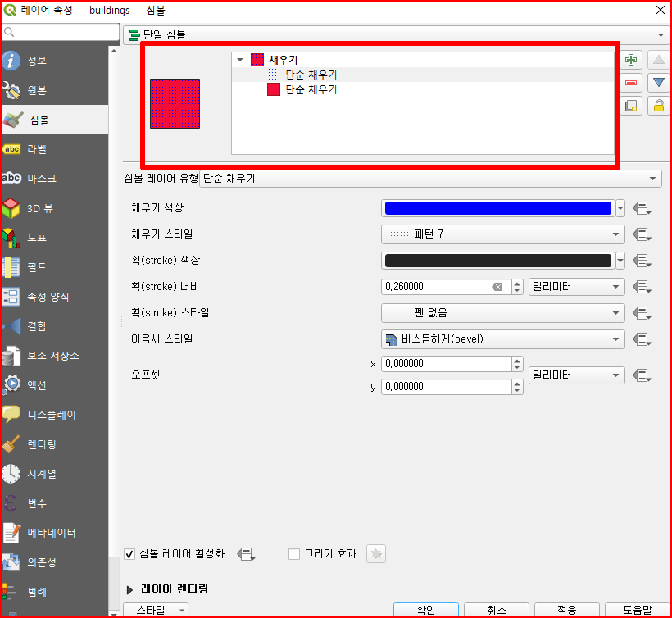The height and width of the screenshot is (618, 672).
Task: Open the 결합 joins tab
Action: click(55, 326)
